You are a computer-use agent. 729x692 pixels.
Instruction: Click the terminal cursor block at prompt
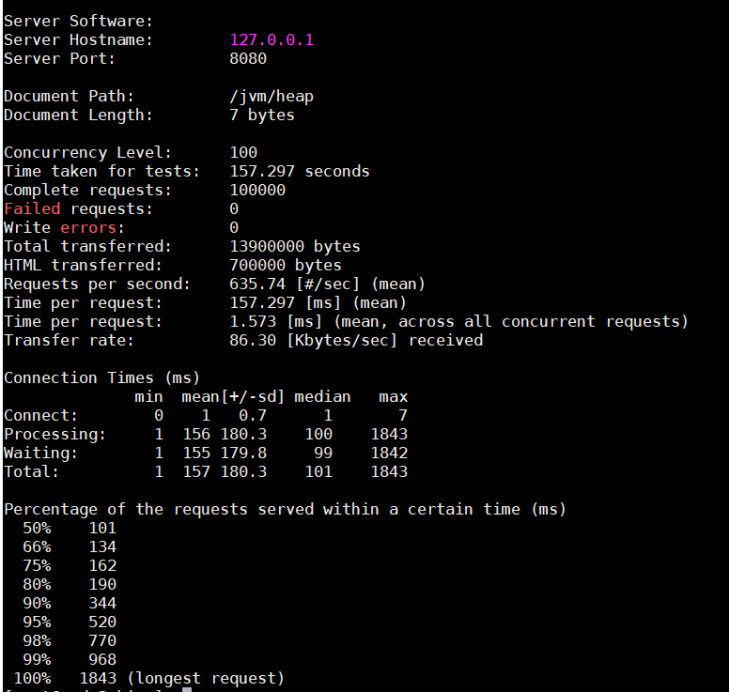(x=187, y=689)
